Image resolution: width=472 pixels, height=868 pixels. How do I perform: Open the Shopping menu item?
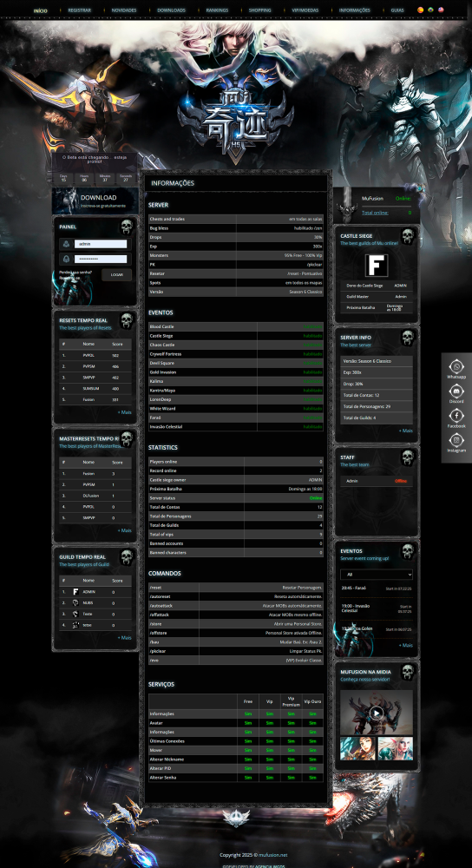(259, 10)
